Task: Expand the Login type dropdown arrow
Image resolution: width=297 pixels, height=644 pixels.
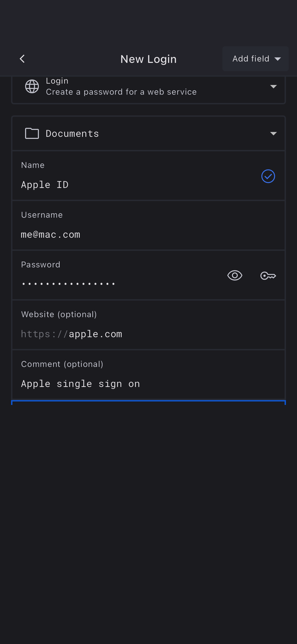Action: (x=273, y=87)
